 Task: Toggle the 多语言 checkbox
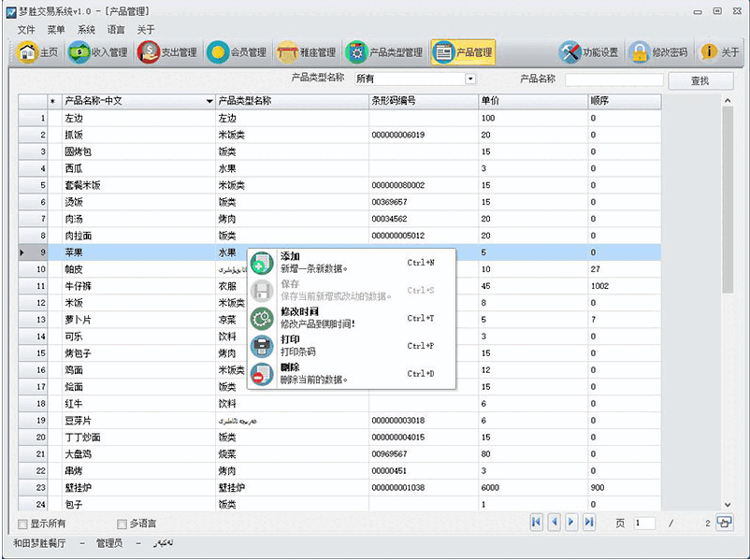pos(122,524)
